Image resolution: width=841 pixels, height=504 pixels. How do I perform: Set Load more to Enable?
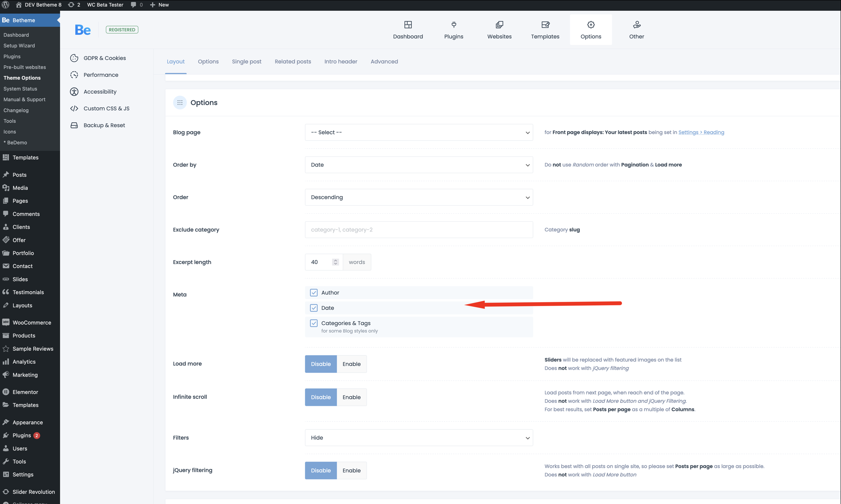[352, 364]
